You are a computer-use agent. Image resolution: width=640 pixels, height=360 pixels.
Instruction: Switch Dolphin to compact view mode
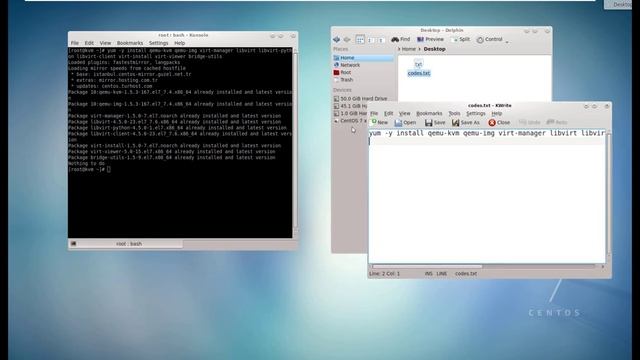370,40
